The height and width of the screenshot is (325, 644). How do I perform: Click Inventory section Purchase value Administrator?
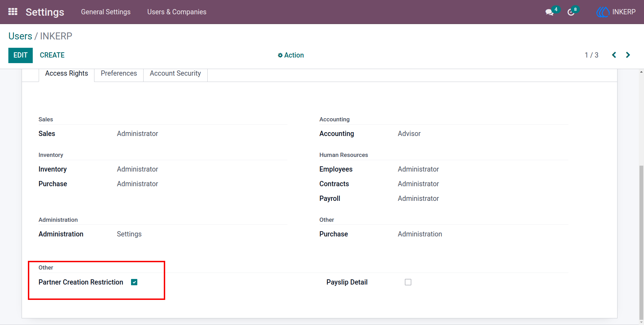point(137,184)
